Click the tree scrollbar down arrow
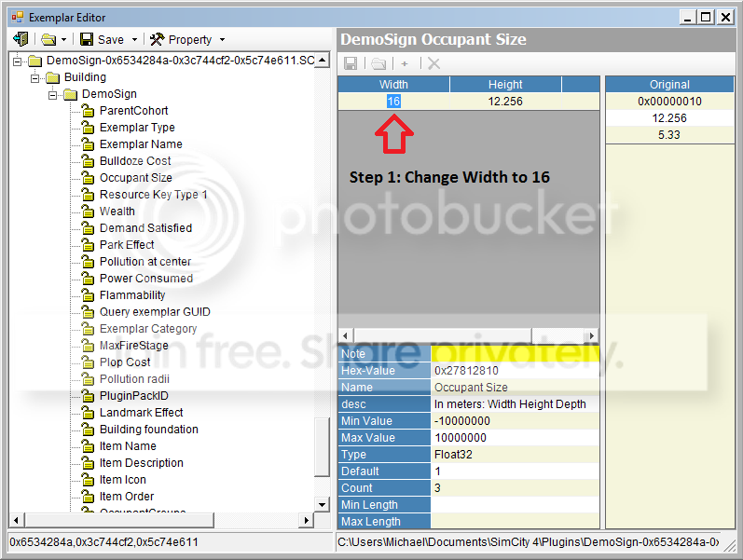This screenshot has height=560, width=743. 323,505
